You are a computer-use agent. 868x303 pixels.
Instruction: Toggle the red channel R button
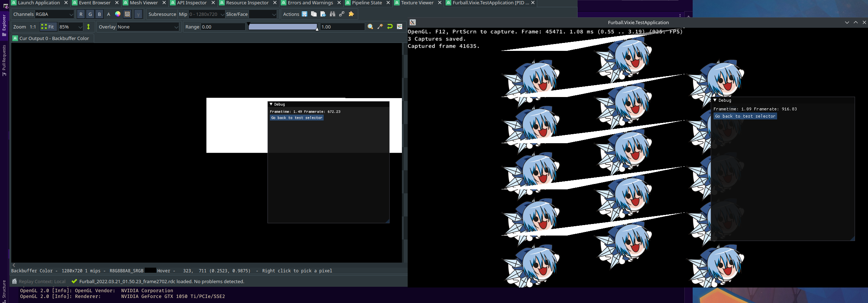[x=81, y=14]
